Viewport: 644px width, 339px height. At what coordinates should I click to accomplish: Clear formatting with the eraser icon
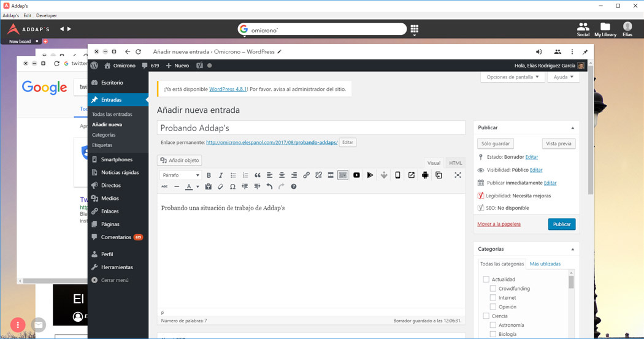221,187
